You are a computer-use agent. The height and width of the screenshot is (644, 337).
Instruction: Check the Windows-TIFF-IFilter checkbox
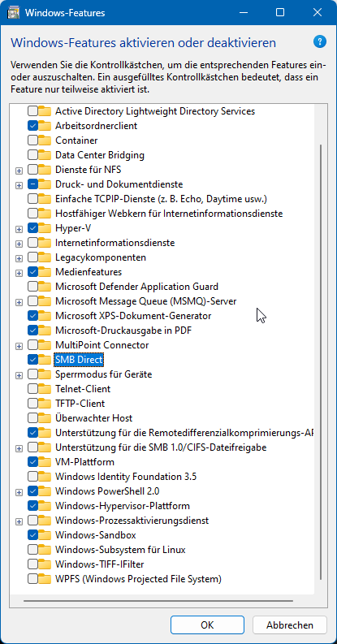(32, 564)
